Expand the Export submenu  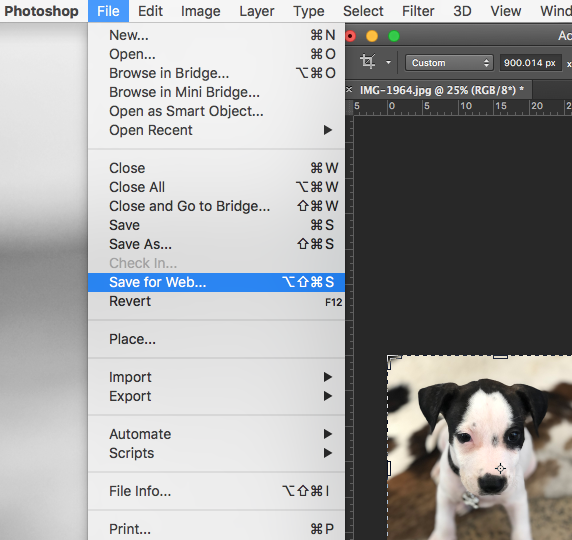tap(216, 396)
